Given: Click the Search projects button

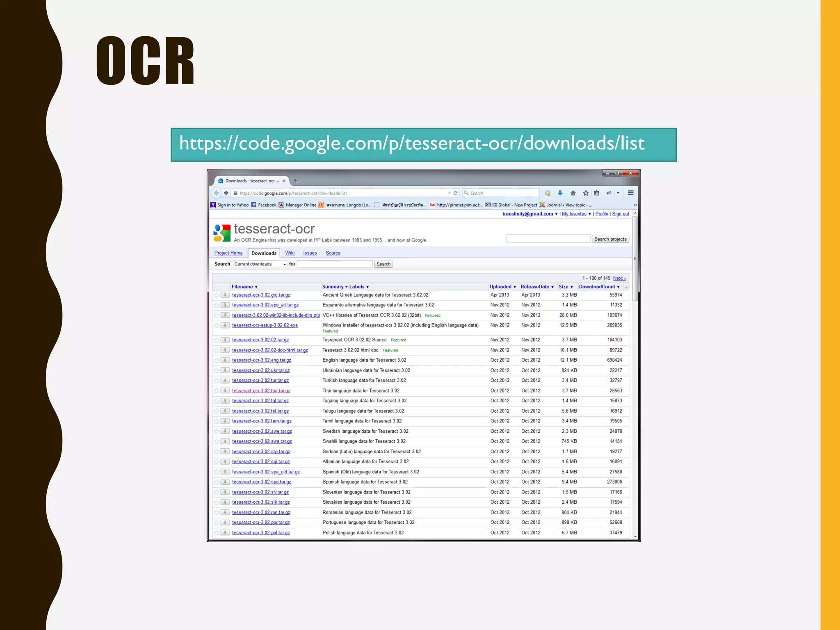Looking at the screenshot, I should click(x=610, y=239).
